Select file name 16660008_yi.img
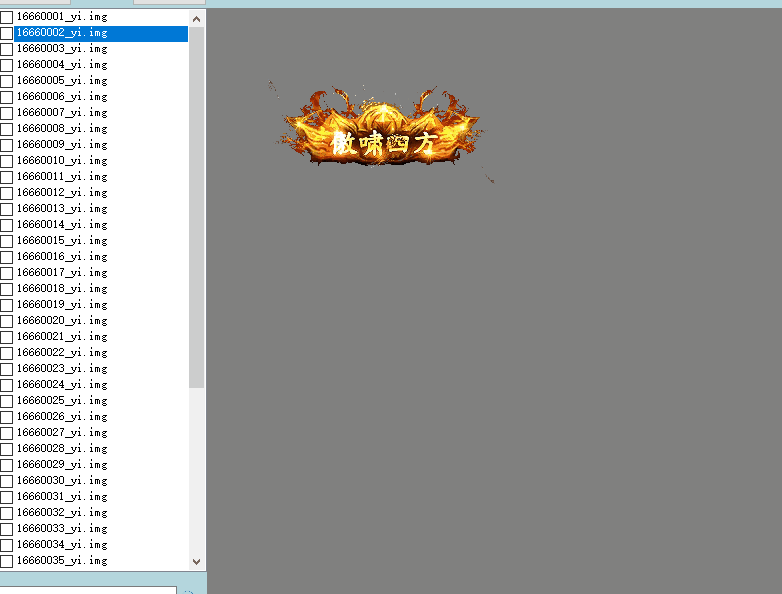 [62, 129]
